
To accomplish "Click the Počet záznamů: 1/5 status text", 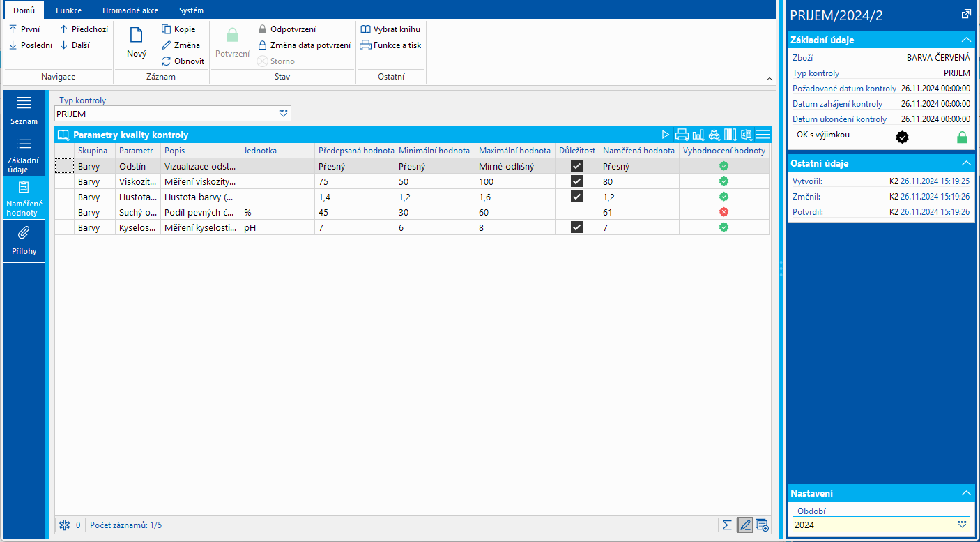I will point(125,525).
